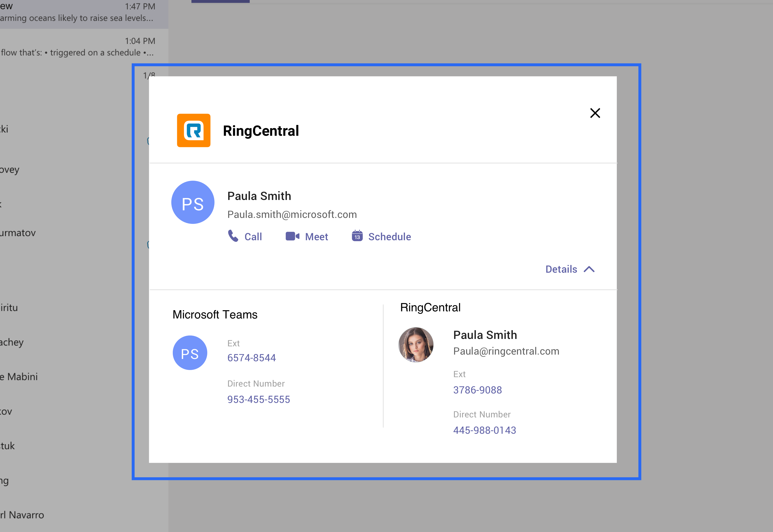Click the calendar icon beside Schedule
This screenshot has width=773, height=532.
(x=357, y=236)
